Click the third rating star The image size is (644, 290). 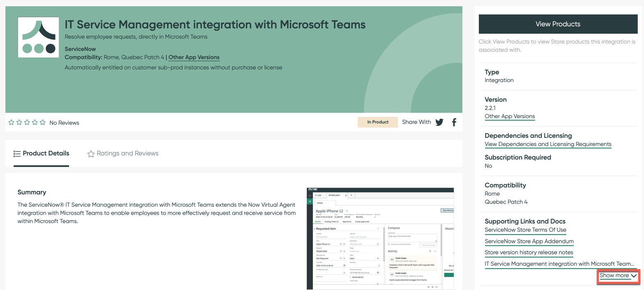[27, 122]
